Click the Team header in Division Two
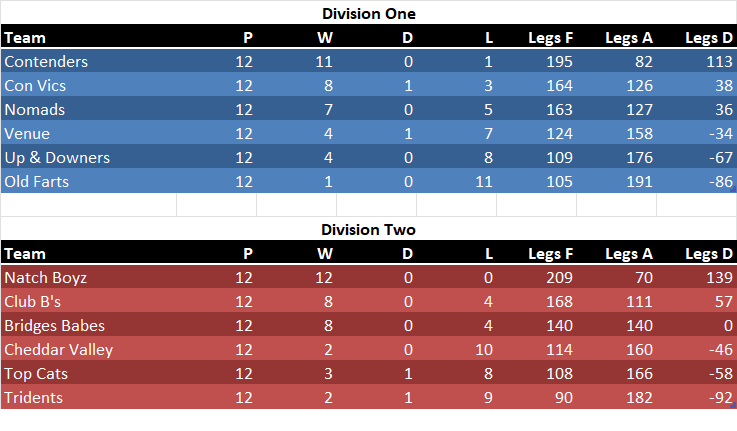Viewport: 737px width, 431px height. tap(25, 254)
